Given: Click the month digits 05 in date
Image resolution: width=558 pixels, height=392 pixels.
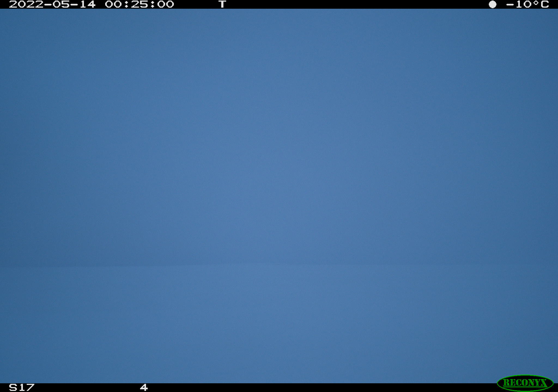Looking at the screenshot, I should tap(61, 4).
